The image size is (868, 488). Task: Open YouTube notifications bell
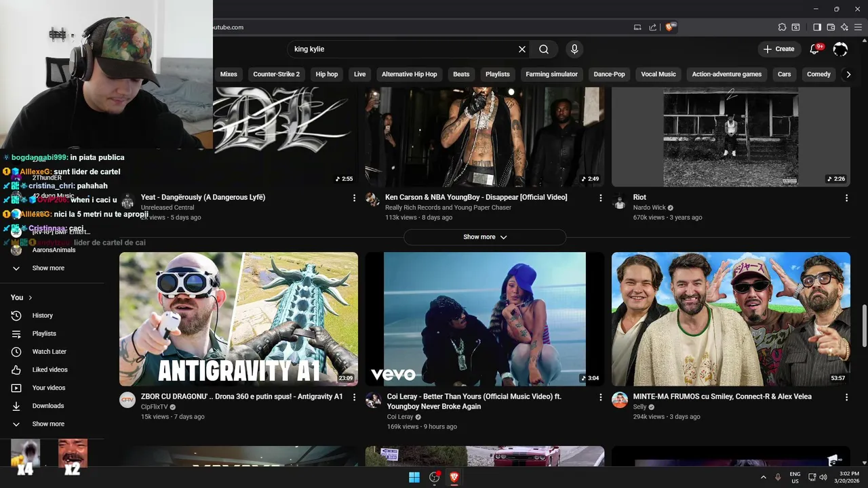click(x=815, y=49)
